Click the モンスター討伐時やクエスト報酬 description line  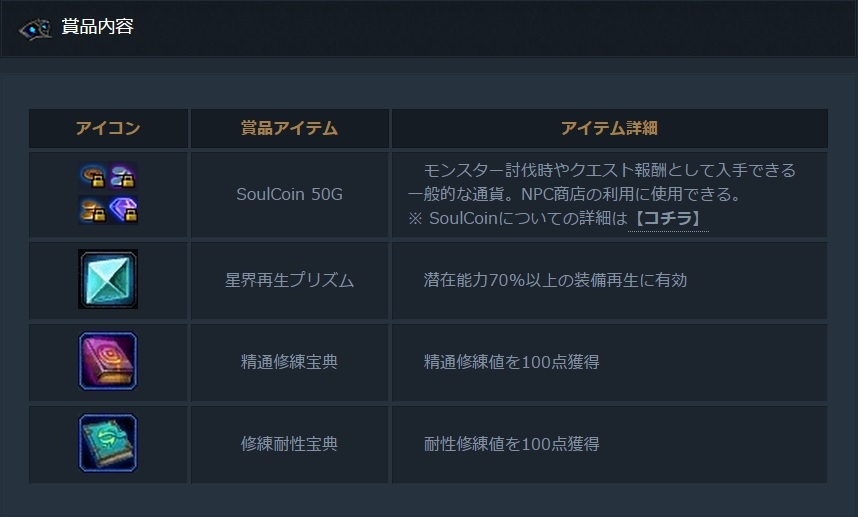coord(609,170)
